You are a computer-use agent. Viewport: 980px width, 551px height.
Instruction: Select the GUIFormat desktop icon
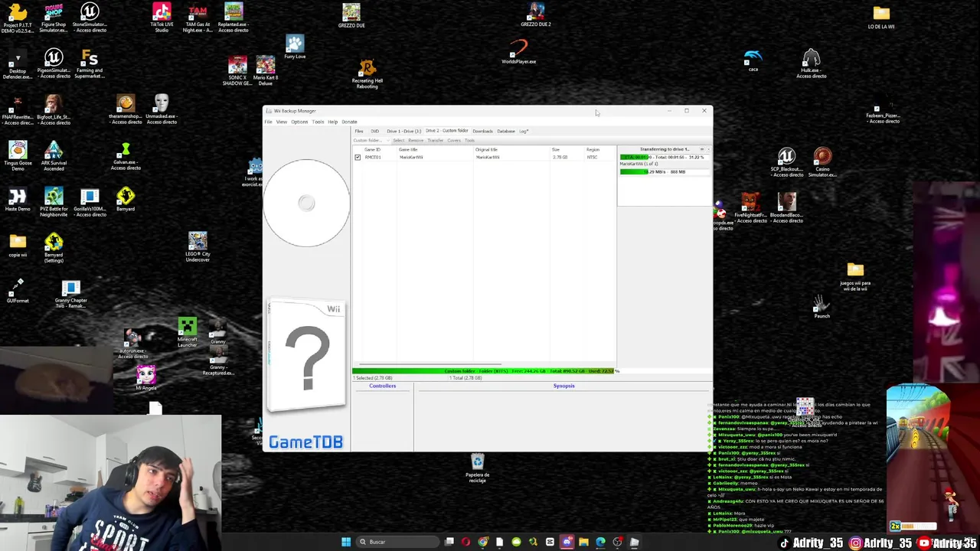click(x=17, y=291)
